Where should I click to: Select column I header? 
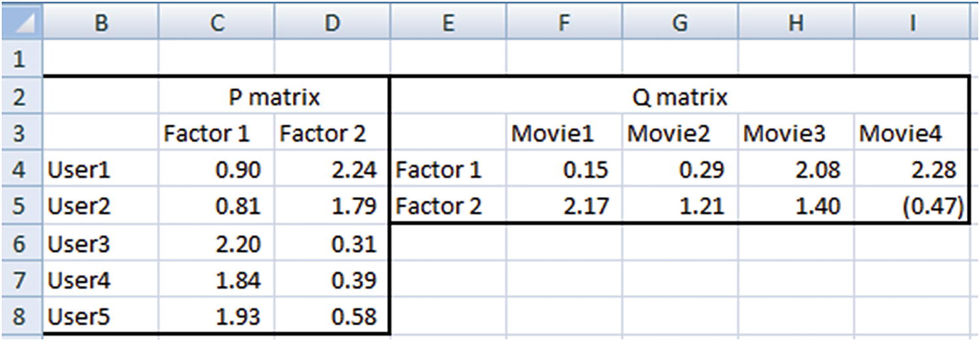[x=911, y=22]
